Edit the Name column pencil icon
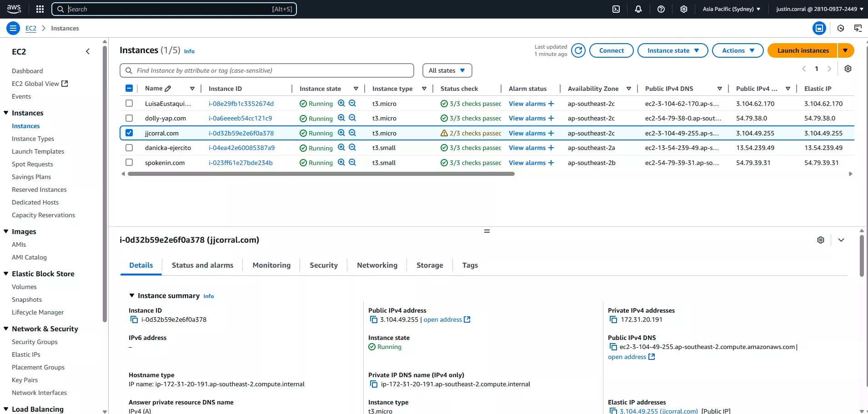Viewport: 868px width, 414px height. click(x=168, y=89)
